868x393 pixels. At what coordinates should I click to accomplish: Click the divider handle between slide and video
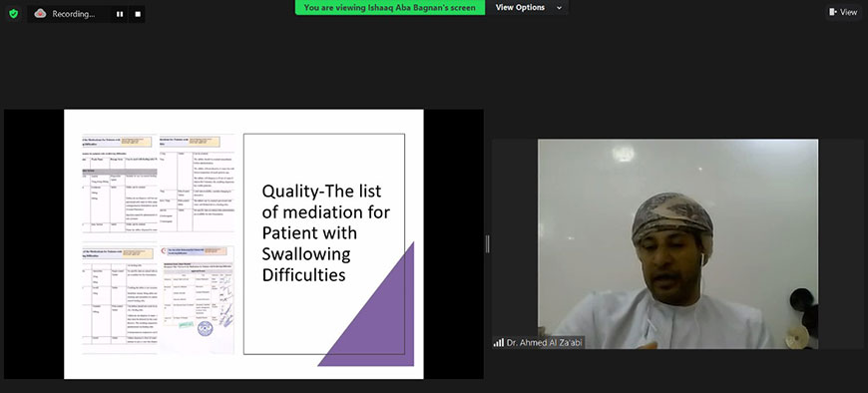pyautogui.click(x=488, y=244)
